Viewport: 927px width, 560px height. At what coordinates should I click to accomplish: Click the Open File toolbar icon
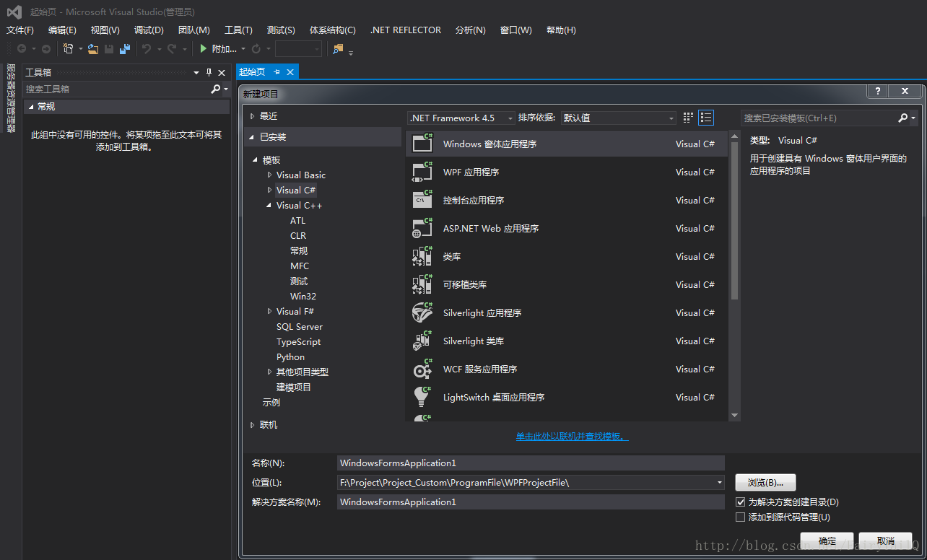pyautogui.click(x=93, y=48)
